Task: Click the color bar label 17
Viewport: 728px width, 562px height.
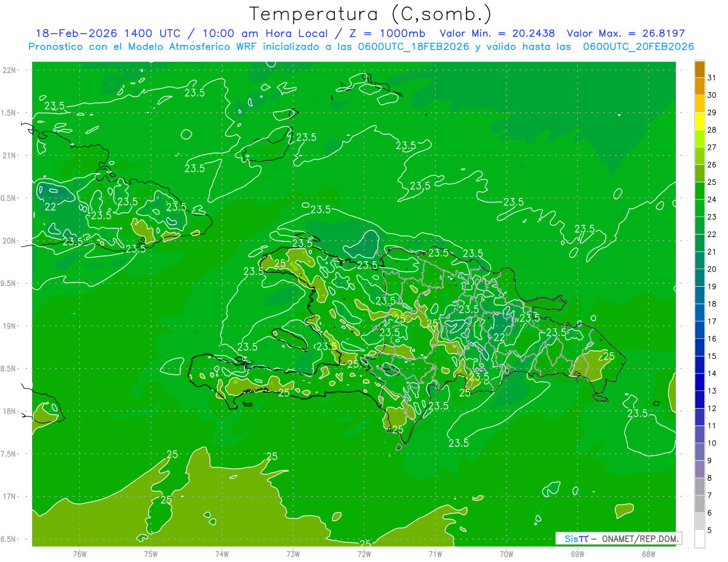Action: click(712, 321)
